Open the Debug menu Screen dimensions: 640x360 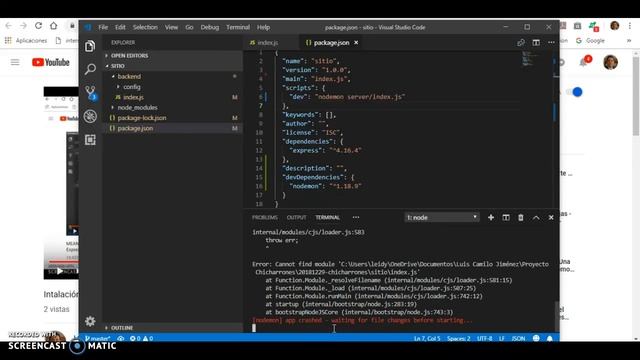click(210, 27)
